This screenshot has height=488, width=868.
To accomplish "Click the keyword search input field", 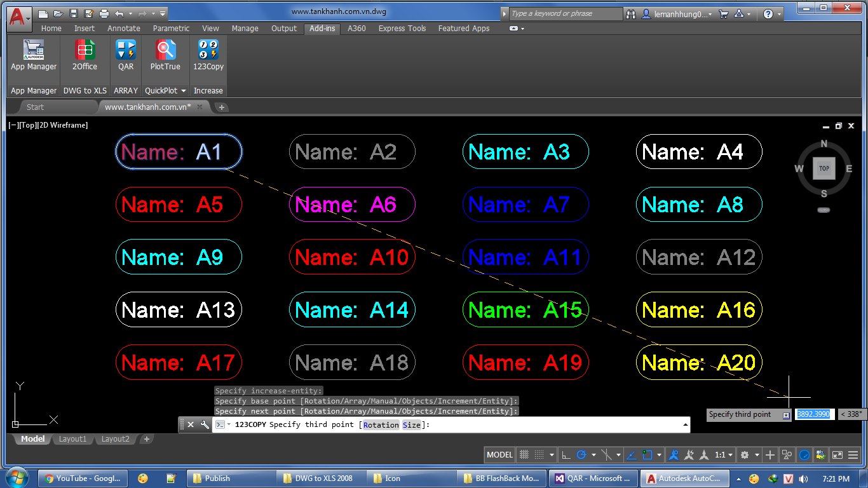I will 566,13.
